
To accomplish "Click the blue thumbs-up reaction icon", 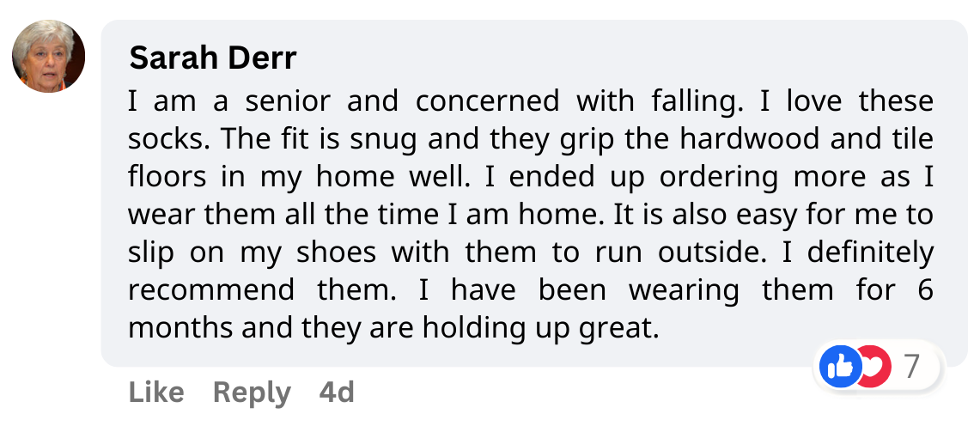I will pyautogui.click(x=840, y=368).
